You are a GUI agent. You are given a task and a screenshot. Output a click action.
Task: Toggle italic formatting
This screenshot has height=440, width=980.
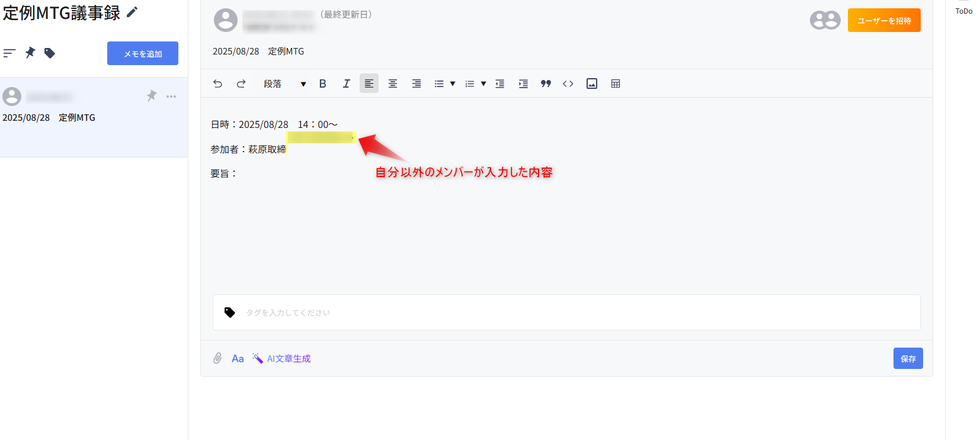click(346, 83)
